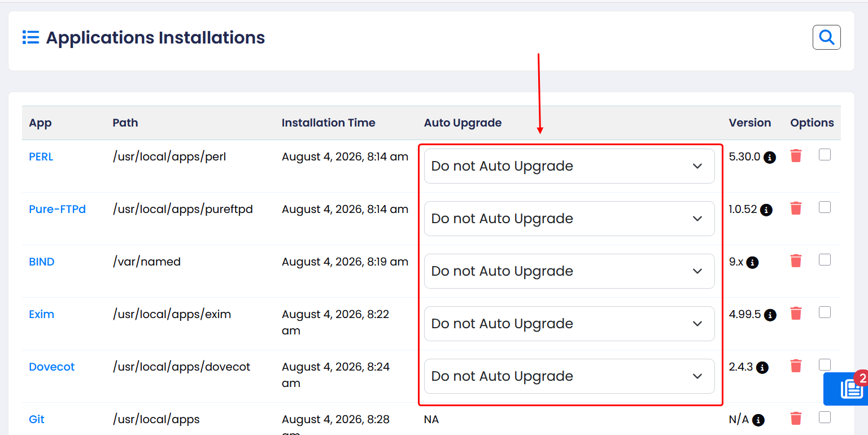Expand Dovecot Auto Upgrade dropdown
This screenshot has width=868, height=435.
pos(569,376)
